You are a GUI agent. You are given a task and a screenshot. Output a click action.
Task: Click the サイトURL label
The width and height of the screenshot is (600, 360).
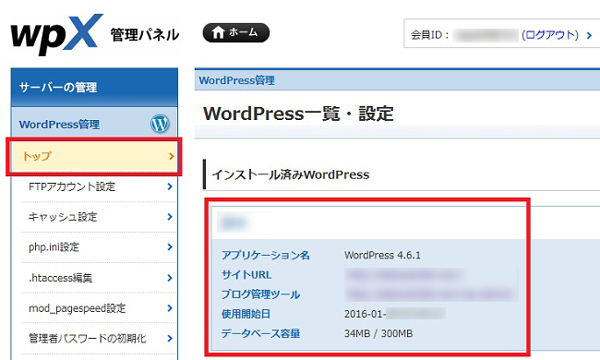(246, 275)
